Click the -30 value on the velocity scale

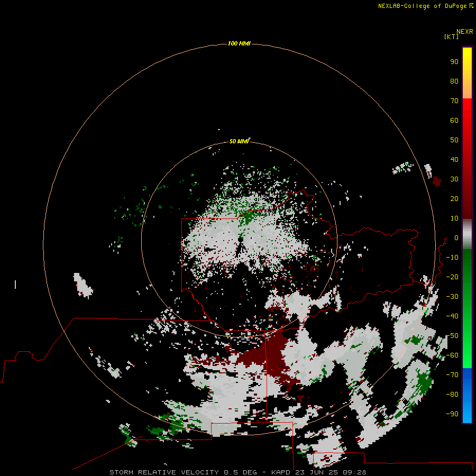(x=452, y=297)
